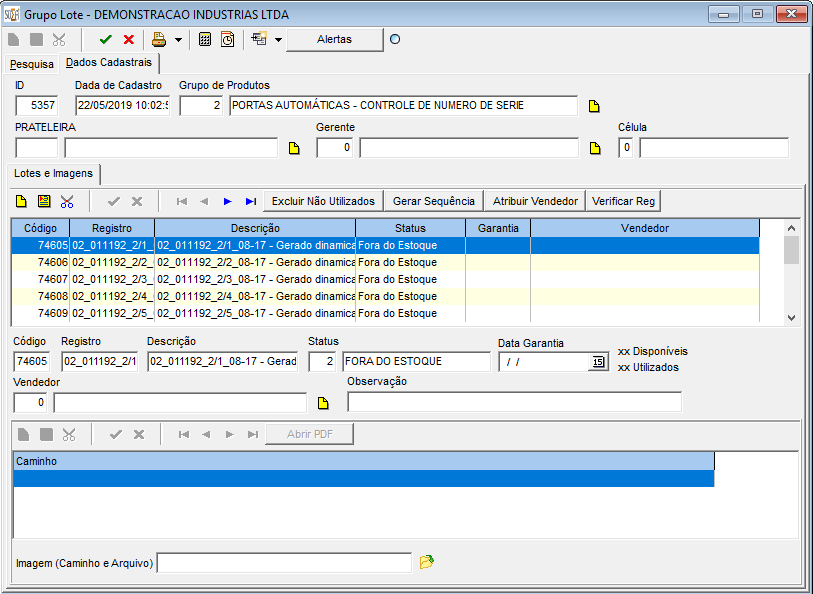Open the lookup icon next to Grupo de Produtos
The height and width of the screenshot is (594, 813).
[x=594, y=106]
